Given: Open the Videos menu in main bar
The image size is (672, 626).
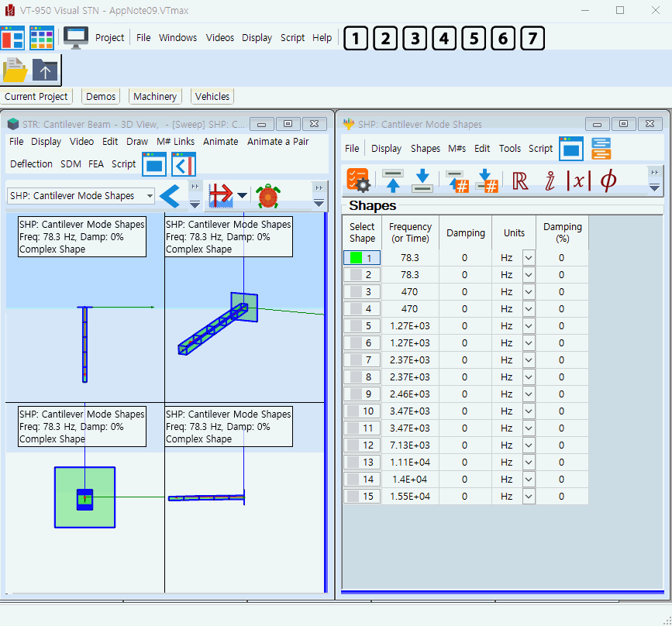Looking at the screenshot, I should tap(220, 38).
